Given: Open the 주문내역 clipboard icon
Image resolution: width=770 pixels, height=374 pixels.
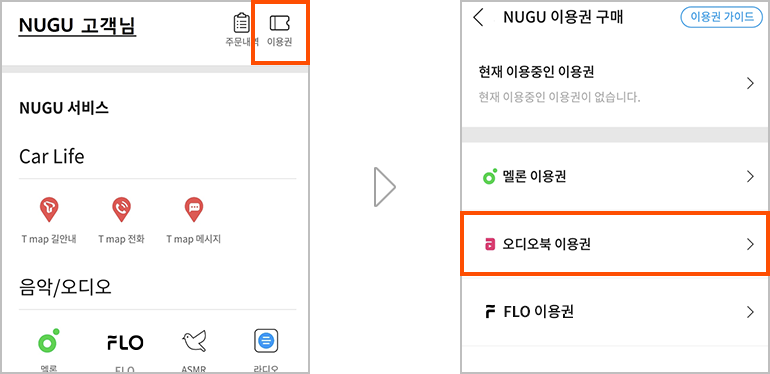Looking at the screenshot, I should pos(241,23).
